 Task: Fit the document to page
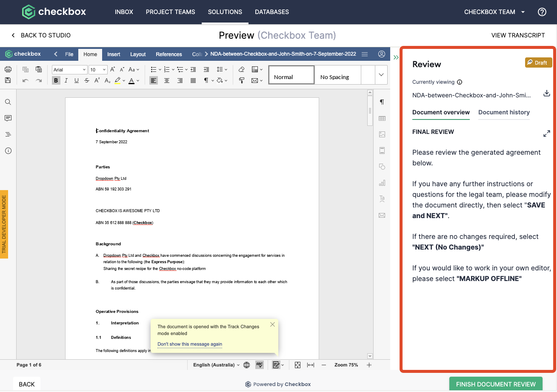297,365
